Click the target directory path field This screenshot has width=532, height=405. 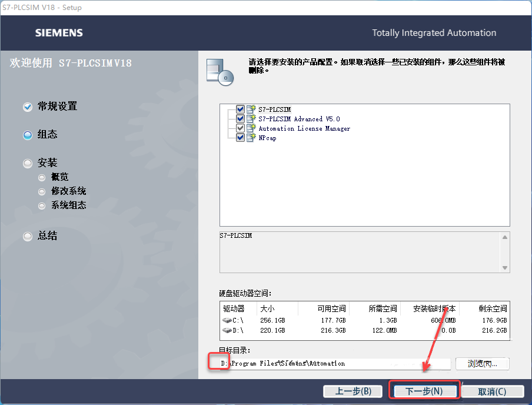click(330, 363)
